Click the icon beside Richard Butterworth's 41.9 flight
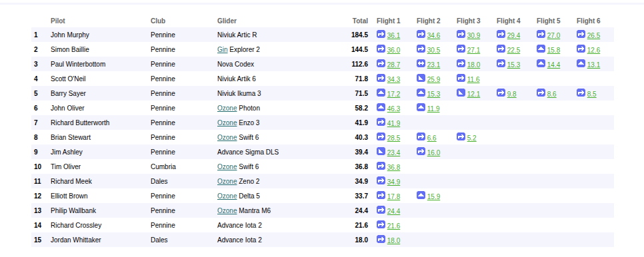The width and height of the screenshot is (644, 257). [x=381, y=122]
